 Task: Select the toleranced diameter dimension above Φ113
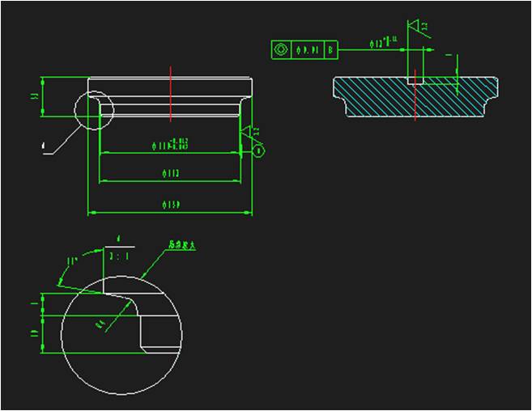pos(171,146)
